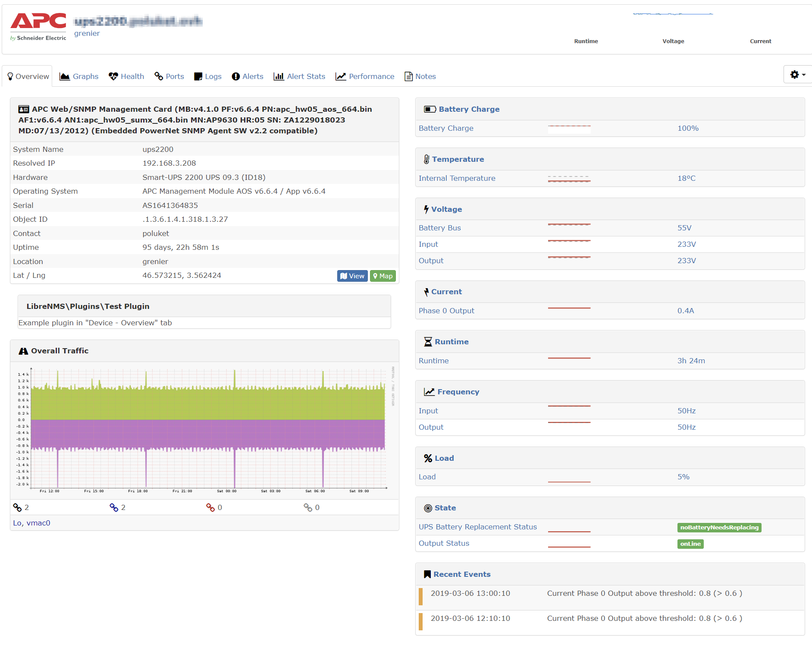This screenshot has height=645, width=812.
Task: Click the onLine status badge
Action: point(690,544)
